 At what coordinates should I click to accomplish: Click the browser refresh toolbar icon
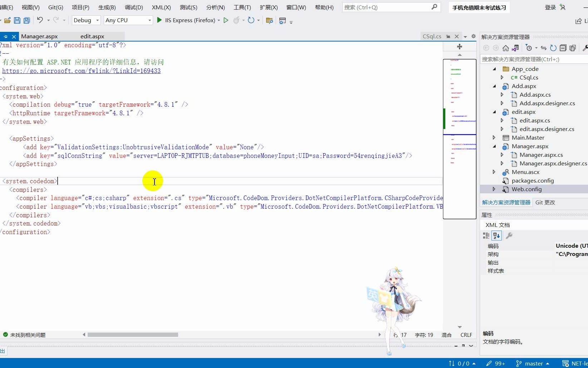point(251,20)
